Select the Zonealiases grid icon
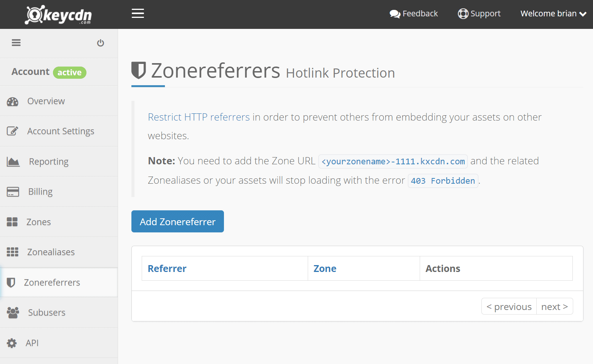The width and height of the screenshot is (593, 364). (x=13, y=252)
